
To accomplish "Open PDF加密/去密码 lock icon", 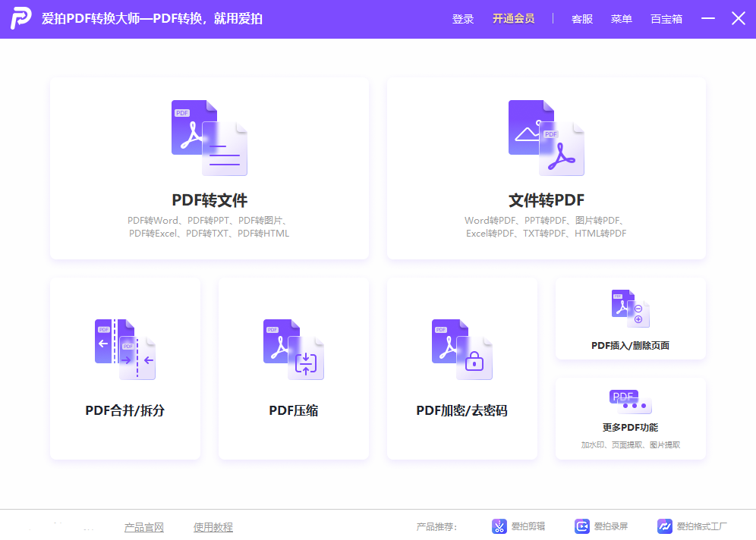I will (462, 349).
